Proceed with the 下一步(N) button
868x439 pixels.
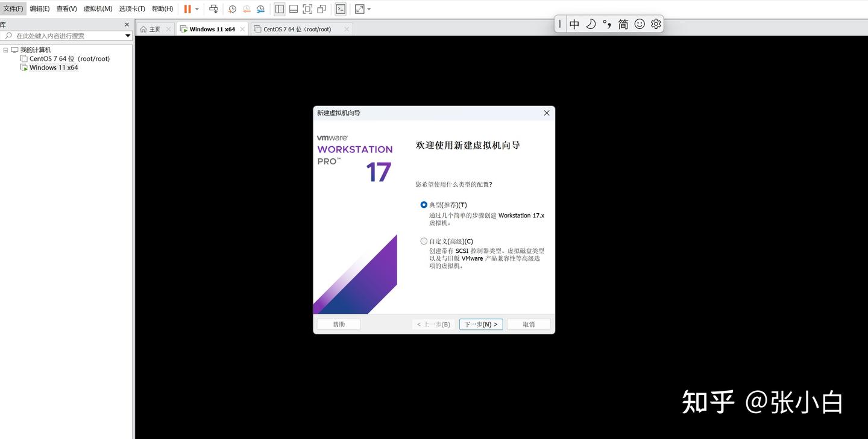point(481,325)
